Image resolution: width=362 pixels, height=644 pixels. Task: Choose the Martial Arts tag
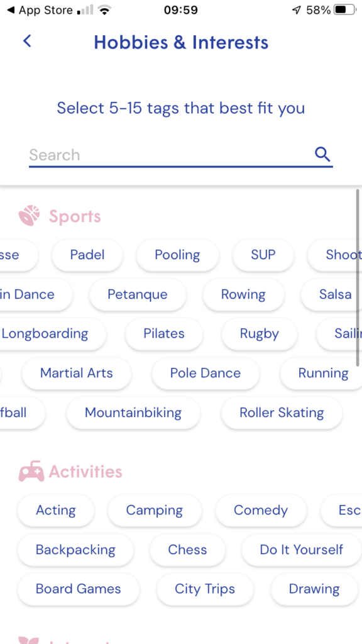tap(76, 374)
